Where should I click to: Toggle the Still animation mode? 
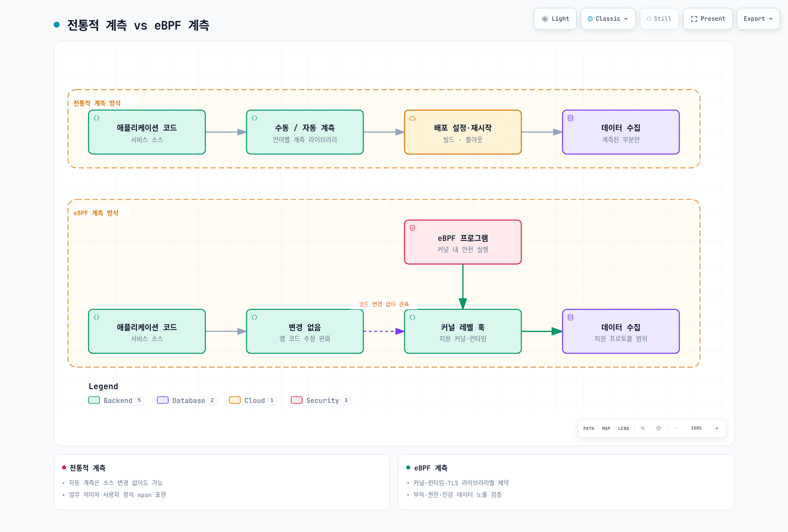coord(659,19)
